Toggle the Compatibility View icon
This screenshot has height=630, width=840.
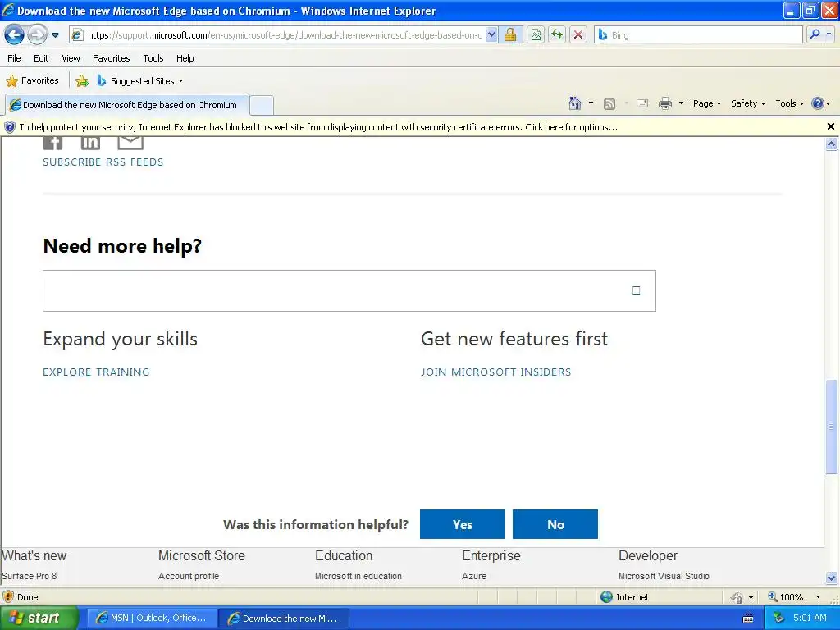click(536, 35)
